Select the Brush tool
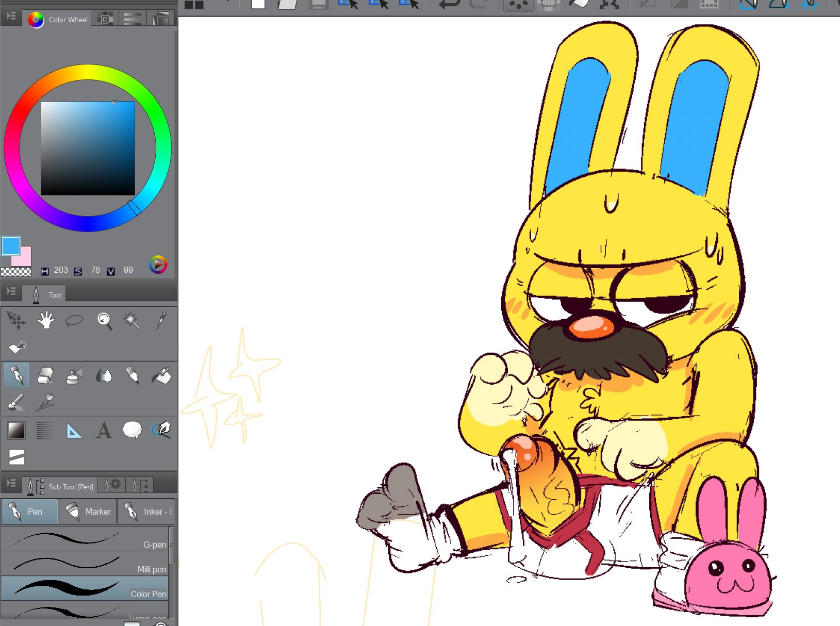This screenshot has width=840, height=626. [x=17, y=402]
